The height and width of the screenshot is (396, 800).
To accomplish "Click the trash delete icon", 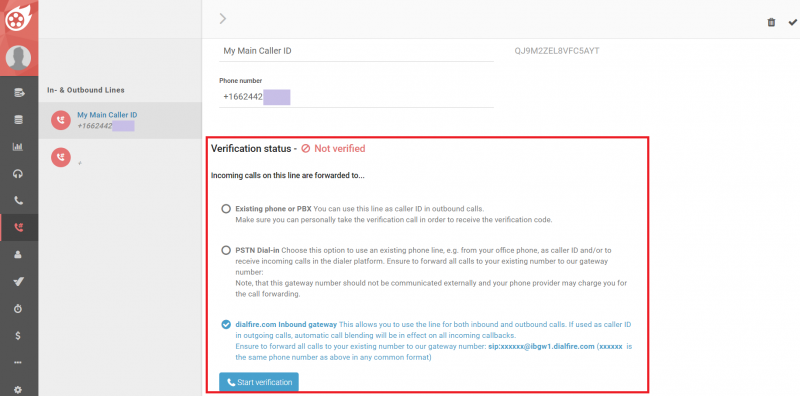I will (771, 22).
